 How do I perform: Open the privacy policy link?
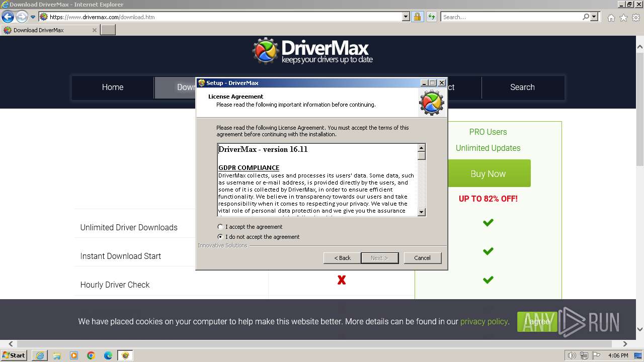484,321
